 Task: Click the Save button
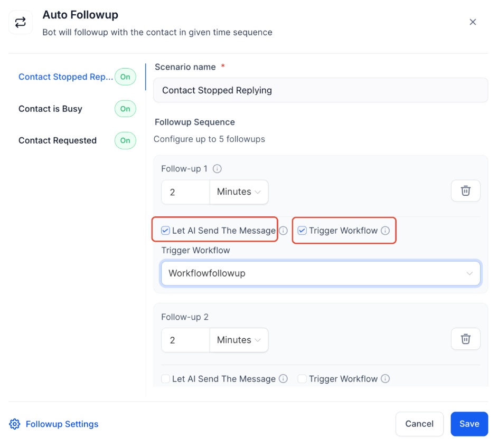pos(469,424)
